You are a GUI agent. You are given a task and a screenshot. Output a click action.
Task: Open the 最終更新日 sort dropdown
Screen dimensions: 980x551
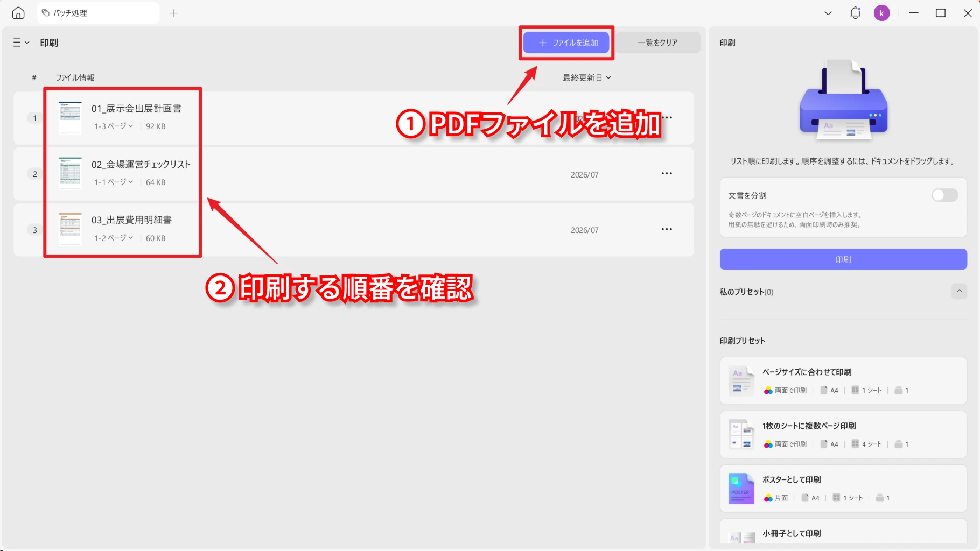click(x=587, y=77)
